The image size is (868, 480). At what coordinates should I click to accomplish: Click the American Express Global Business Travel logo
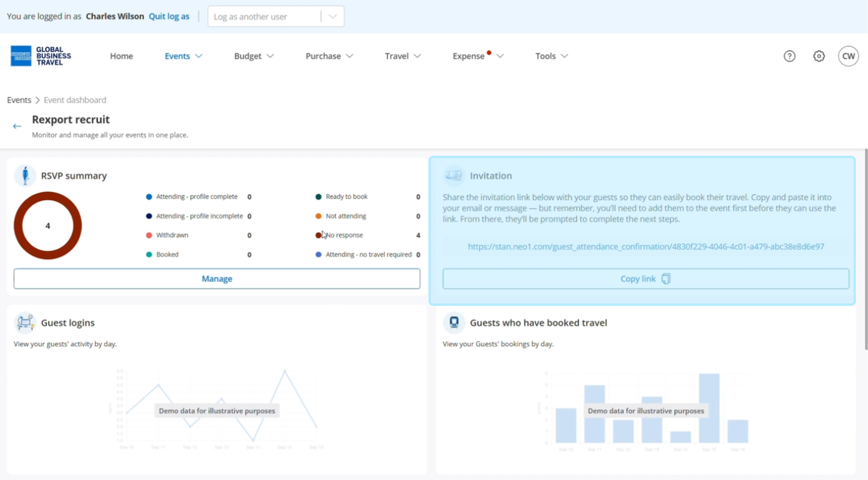click(x=41, y=56)
